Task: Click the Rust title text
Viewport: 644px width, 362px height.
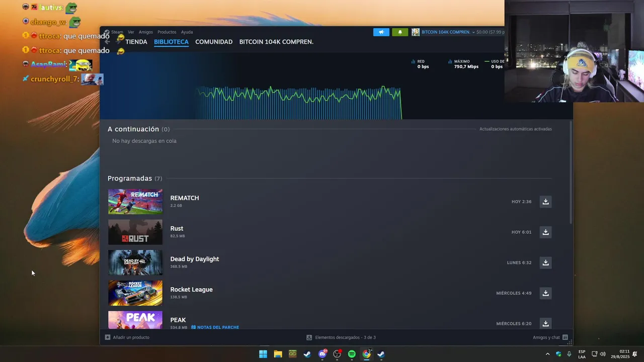Action: (x=177, y=228)
